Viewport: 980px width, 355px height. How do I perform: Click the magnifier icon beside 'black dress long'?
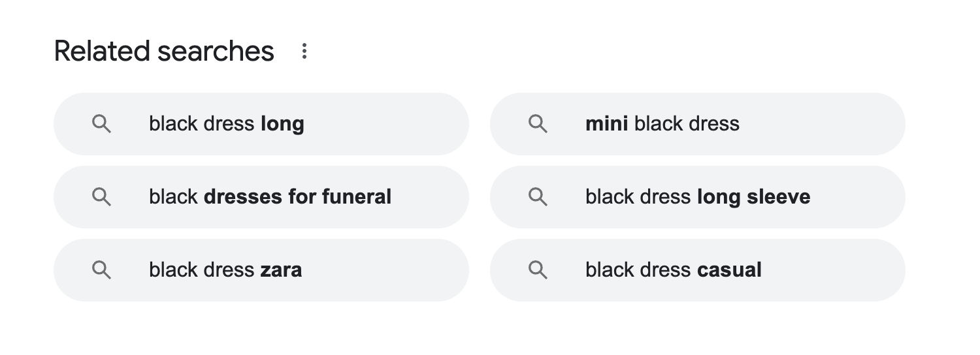[101, 124]
